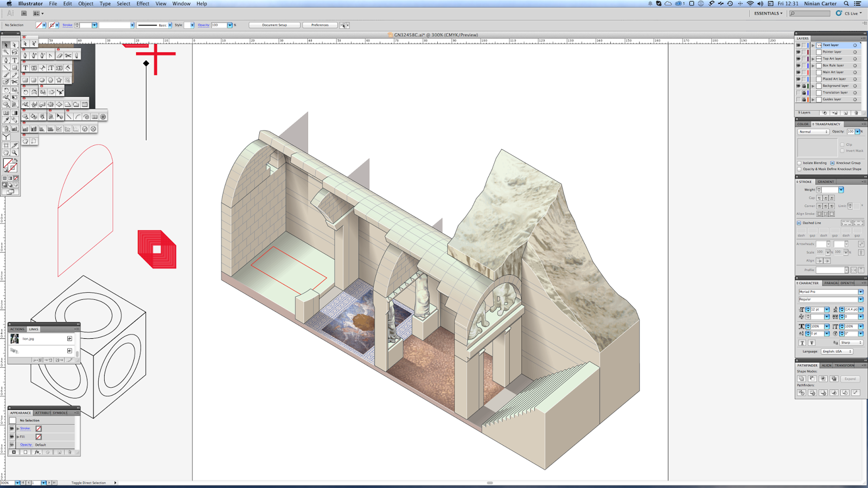Click the Opacity link in control bar
868x488 pixels.
(203, 25)
